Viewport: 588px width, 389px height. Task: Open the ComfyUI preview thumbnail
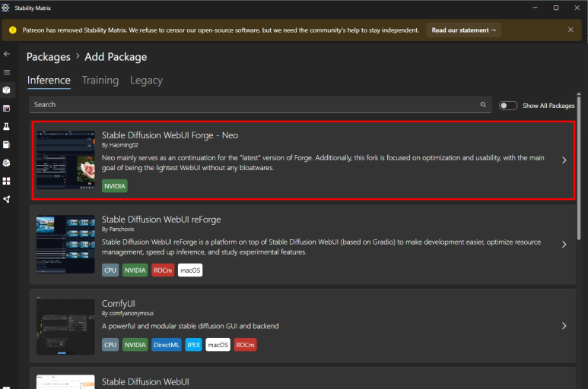tap(65, 327)
